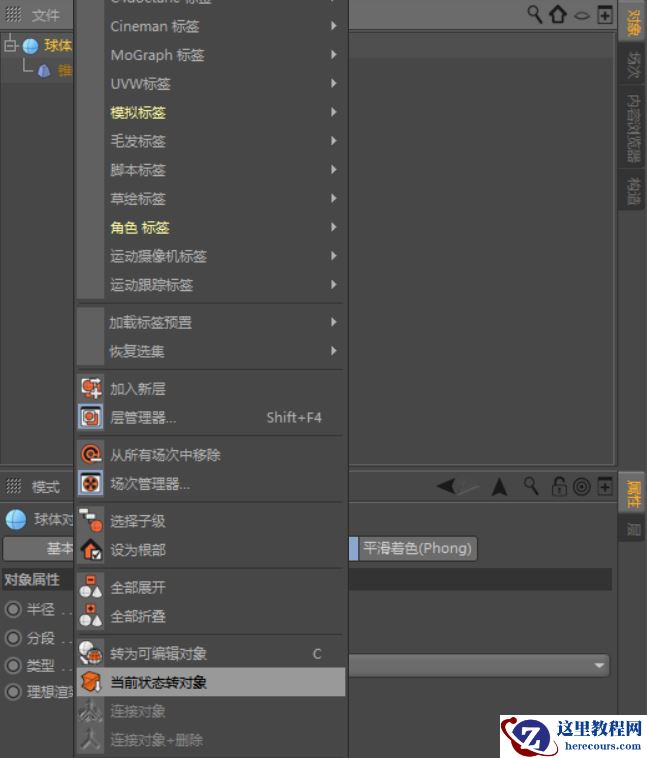Click the target circle icon in Attributes panel
The image size is (647, 758).
[581, 487]
